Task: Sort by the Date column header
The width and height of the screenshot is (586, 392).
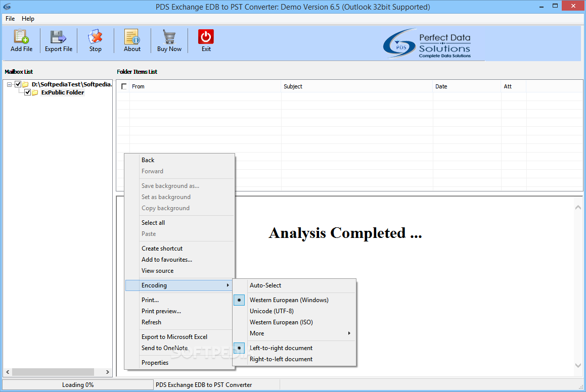Action: (467, 86)
